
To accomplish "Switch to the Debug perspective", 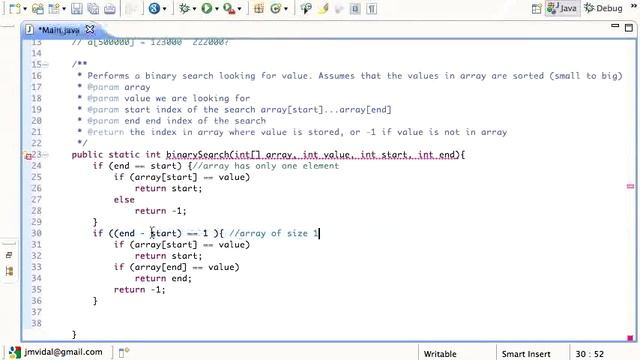I will [x=603, y=8].
